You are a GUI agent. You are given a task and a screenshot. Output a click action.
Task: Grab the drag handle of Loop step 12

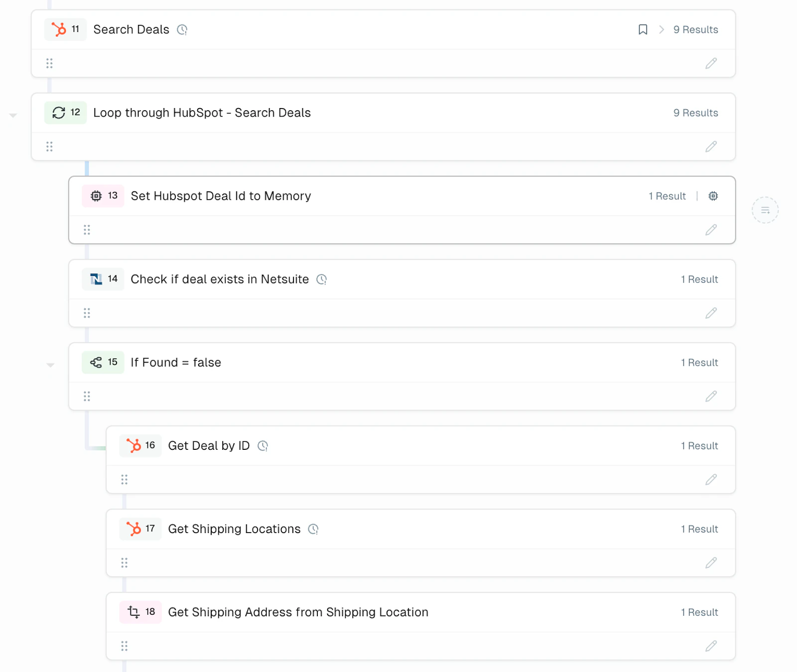(x=49, y=146)
